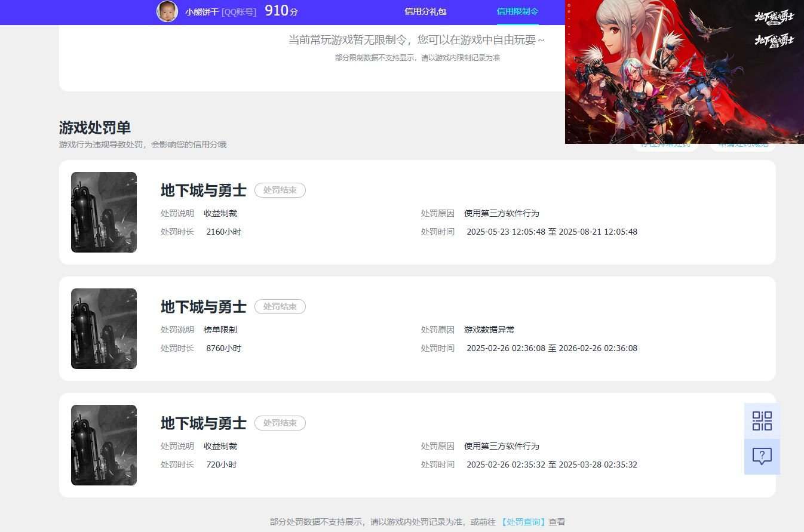Click date range 2025-02-26 02:36:08 至 2026-02-26
Image resolution: width=804 pixels, height=532 pixels.
552,348
